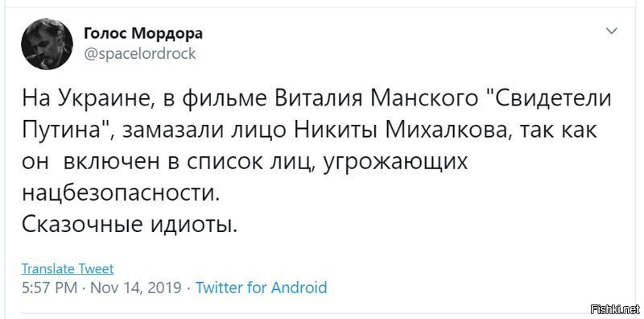Open the Twitter for Android source link
Screen dimensions: 644x319
(x=261, y=287)
